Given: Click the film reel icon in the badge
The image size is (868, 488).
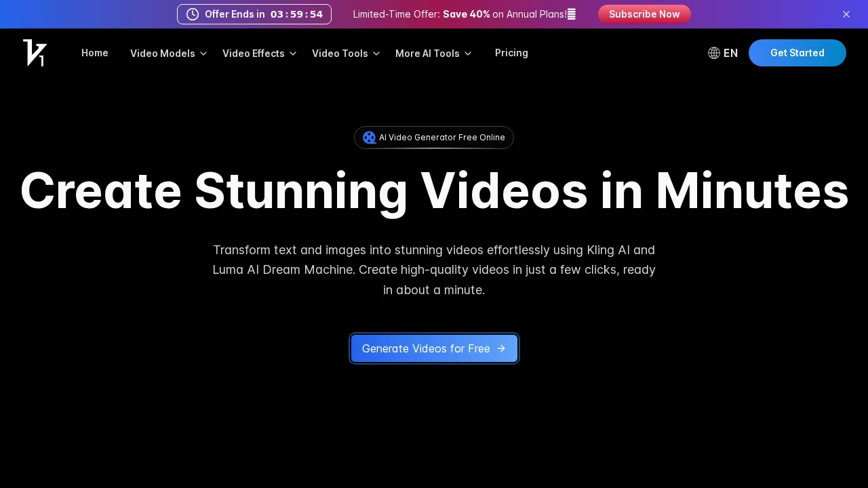Looking at the screenshot, I should tap(369, 137).
